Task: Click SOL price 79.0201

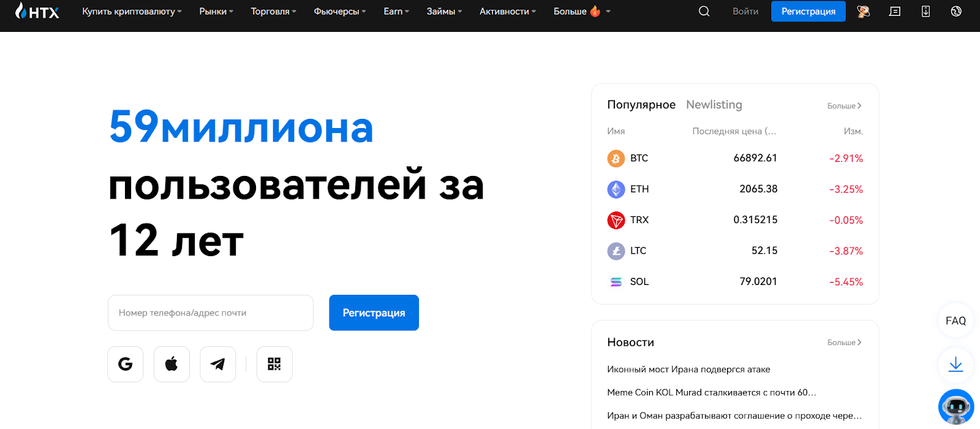Action: click(x=758, y=281)
